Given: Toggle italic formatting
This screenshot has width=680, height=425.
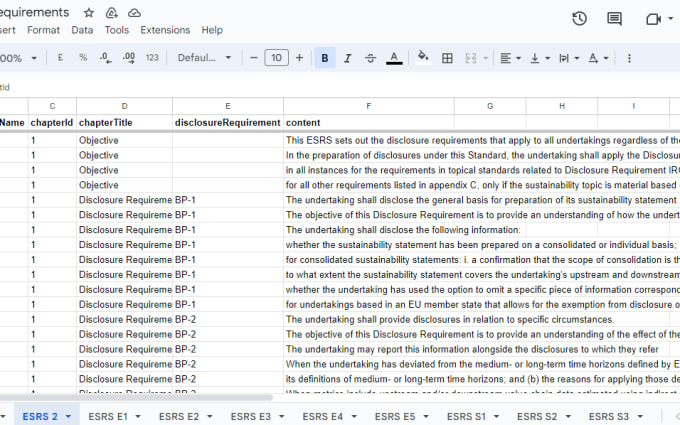Looking at the screenshot, I should pyautogui.click(x=347, y=58).
